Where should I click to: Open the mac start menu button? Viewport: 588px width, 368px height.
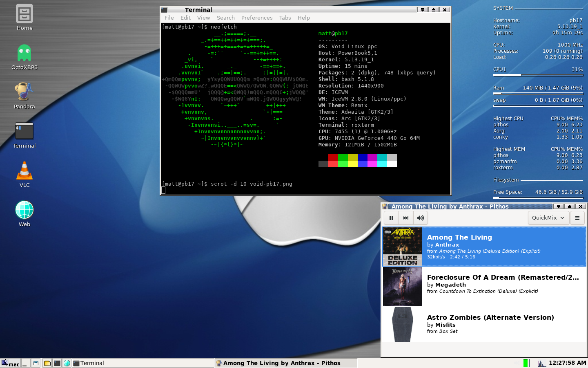tap(11, 363)
